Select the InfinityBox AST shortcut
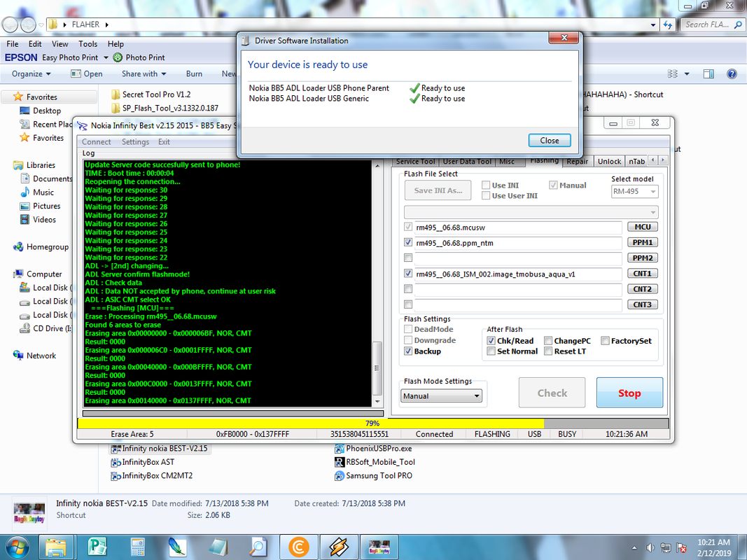 [x=142, y=462]
